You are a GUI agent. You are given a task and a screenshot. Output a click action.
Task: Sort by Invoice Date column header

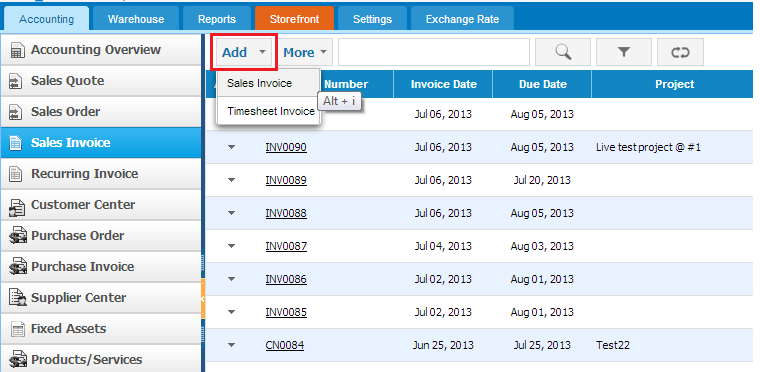pos(443,84)
